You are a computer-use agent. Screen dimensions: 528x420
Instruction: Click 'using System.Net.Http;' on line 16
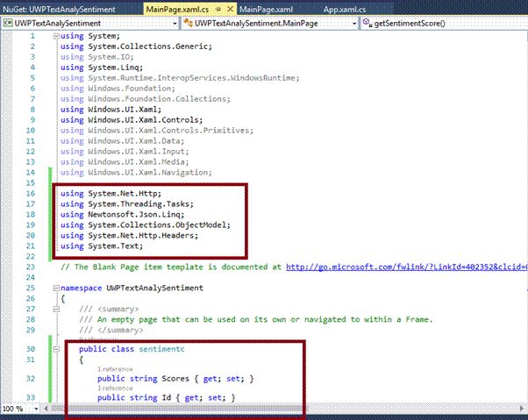[111, 194]
